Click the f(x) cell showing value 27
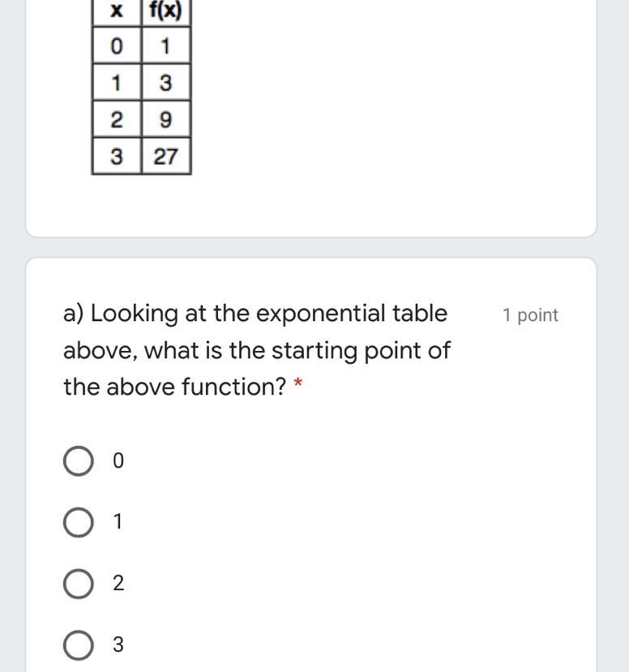The image size is (629, 672). [165, 156]
